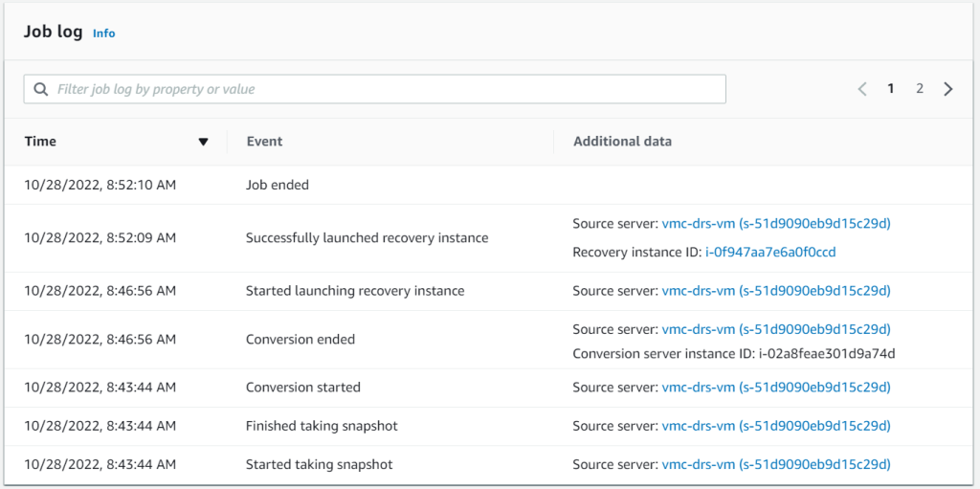Click the Job ended event text
Screen dimensions: 980x489
(278, 185)
